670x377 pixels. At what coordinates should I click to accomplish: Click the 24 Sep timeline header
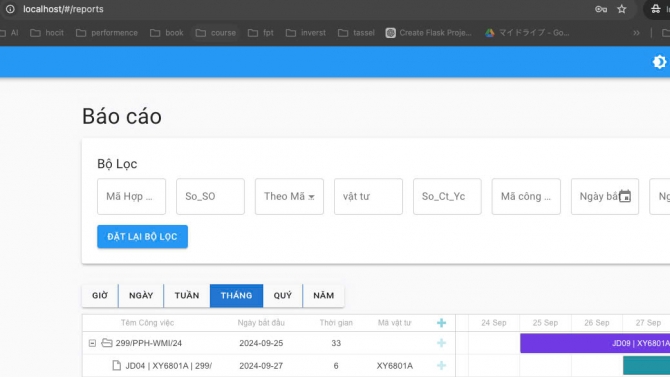tap(494, 323)
